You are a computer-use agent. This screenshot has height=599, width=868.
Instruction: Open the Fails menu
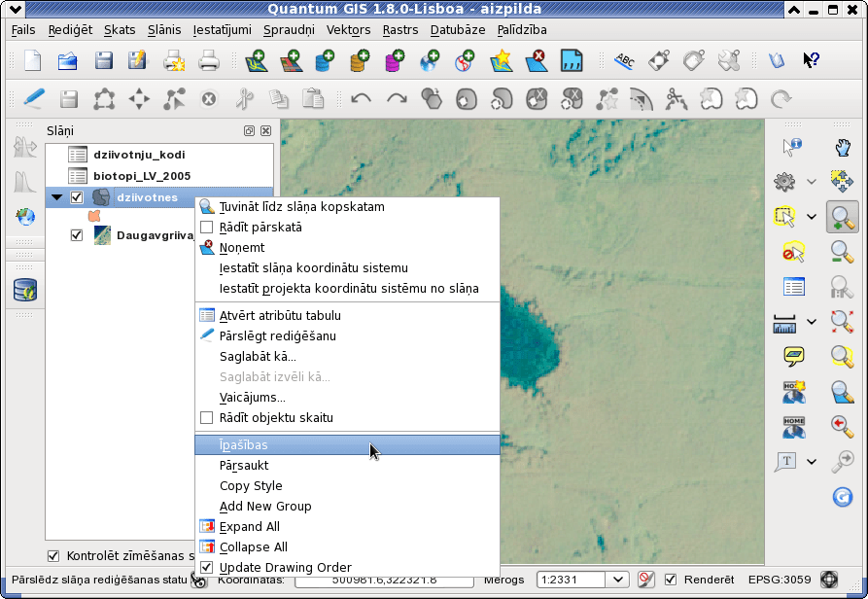pos(23,30)
